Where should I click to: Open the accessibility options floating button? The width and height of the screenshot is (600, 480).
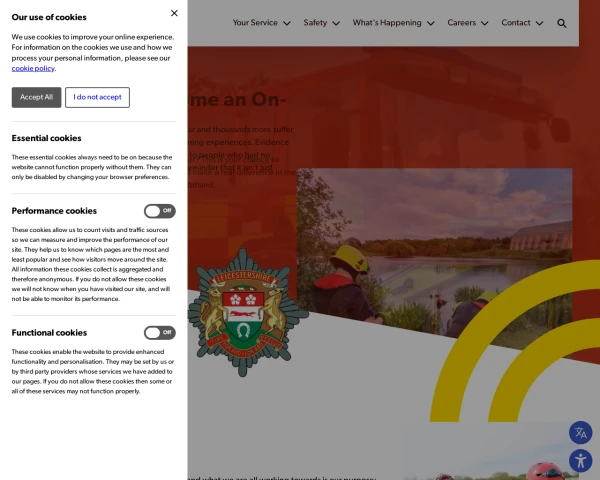(580, 460)
